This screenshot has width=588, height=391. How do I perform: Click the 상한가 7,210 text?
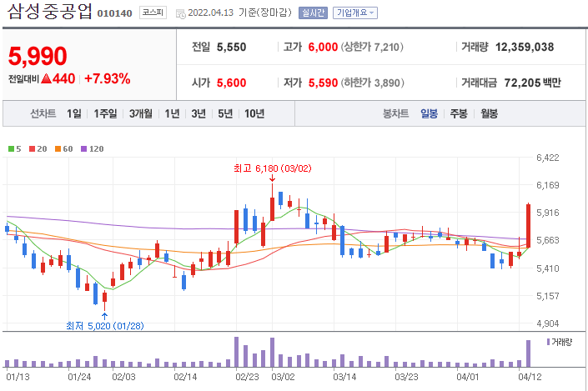tap(372, 48)
